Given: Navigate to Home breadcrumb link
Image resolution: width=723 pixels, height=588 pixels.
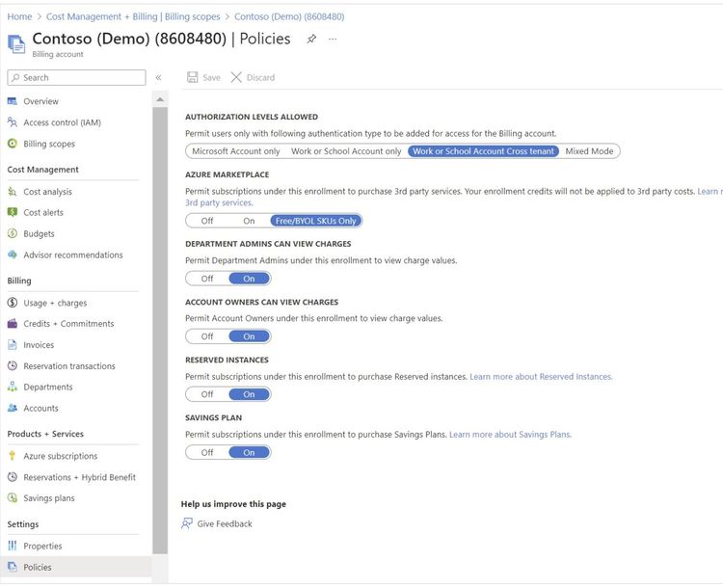Looking at the screenshot, I should 19,16.
